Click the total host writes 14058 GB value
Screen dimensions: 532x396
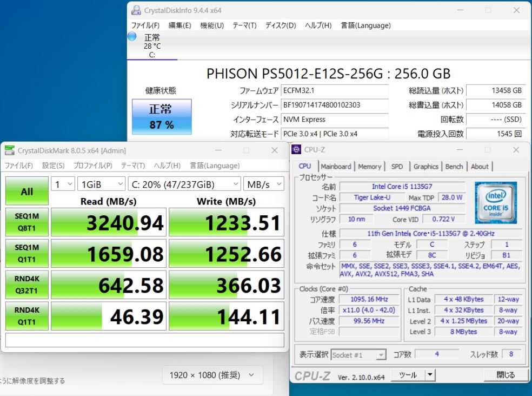click(496, 105)
